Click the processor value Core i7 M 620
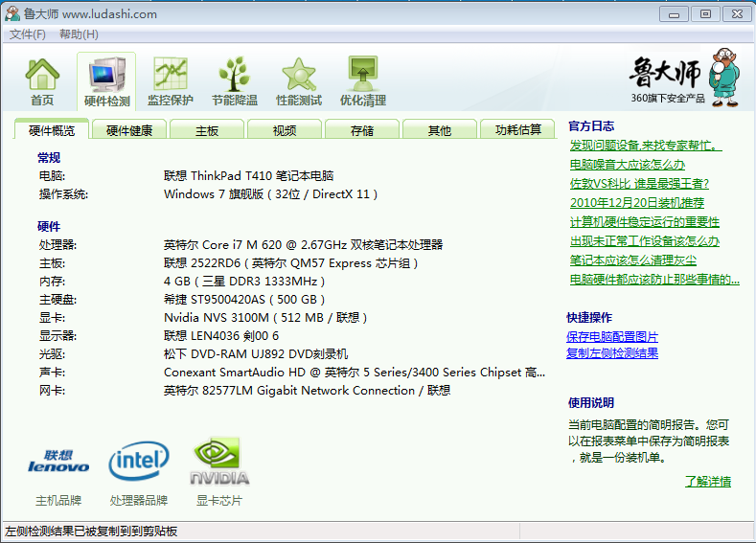 [x=303, y=245]
